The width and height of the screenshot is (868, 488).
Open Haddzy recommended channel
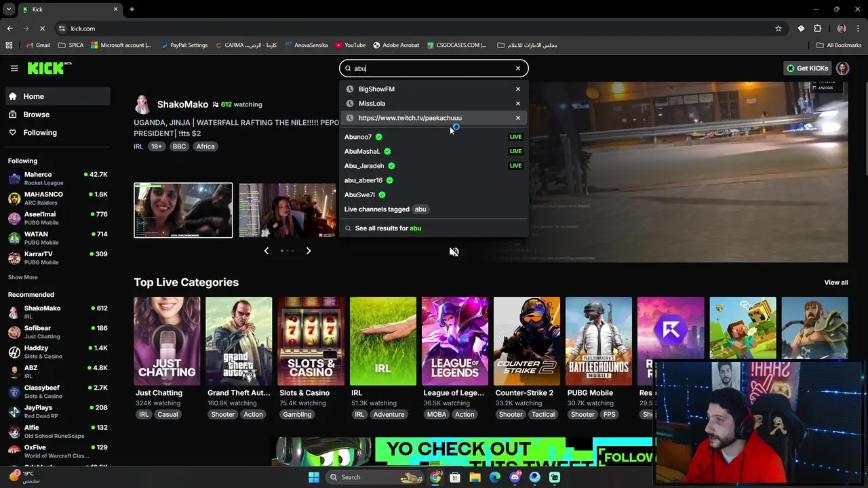[x=58, y=352]
